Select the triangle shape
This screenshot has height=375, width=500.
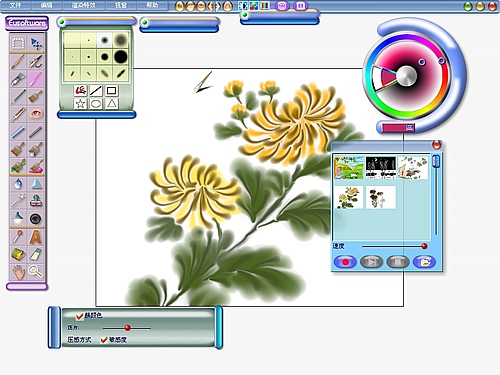pyautogui.click(x=112, y=104)
